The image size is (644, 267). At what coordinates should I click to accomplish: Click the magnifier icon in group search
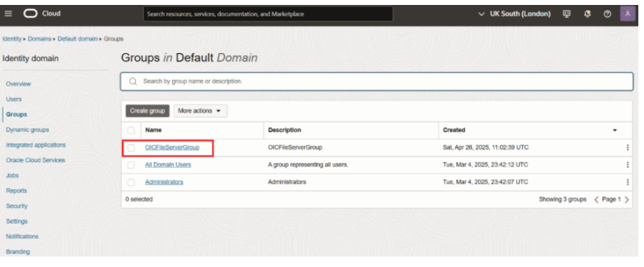pos(132,81)
